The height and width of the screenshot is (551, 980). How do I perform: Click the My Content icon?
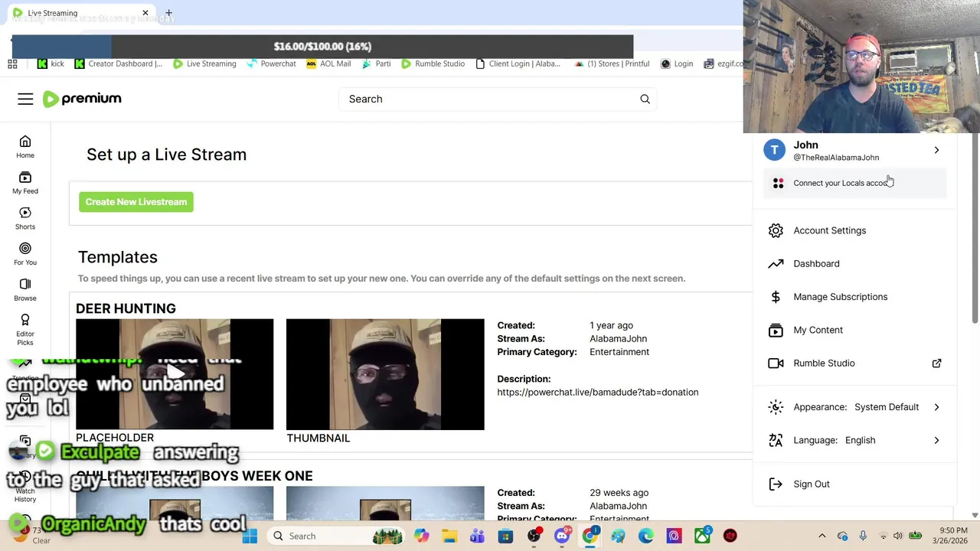coord(776,330)
